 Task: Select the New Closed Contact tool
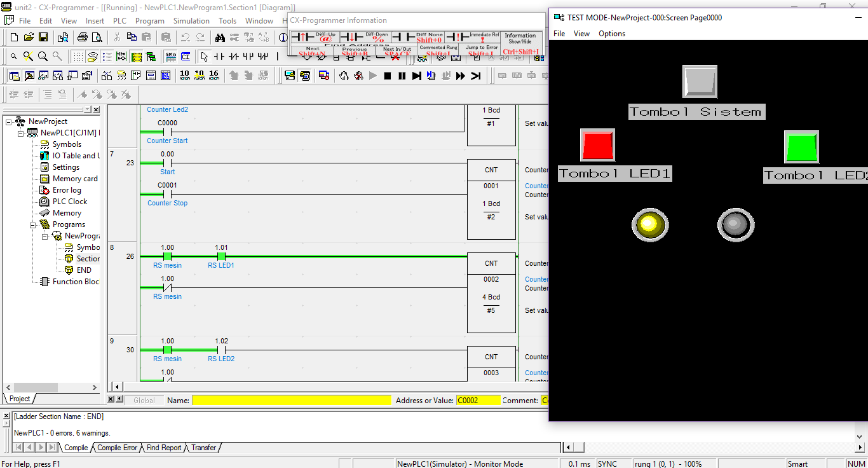(x=234, y=57)
